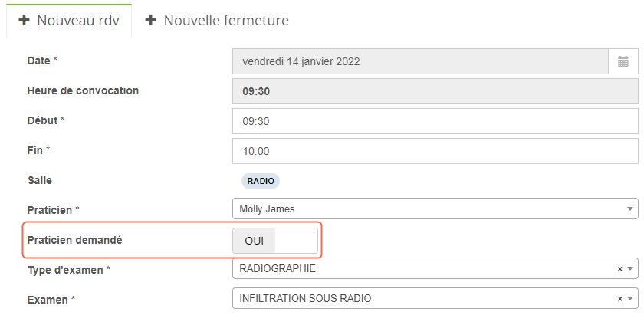This screenshot has width=644, height=325.
Task: Click the RADIO room badge
Action: (261, 181)
